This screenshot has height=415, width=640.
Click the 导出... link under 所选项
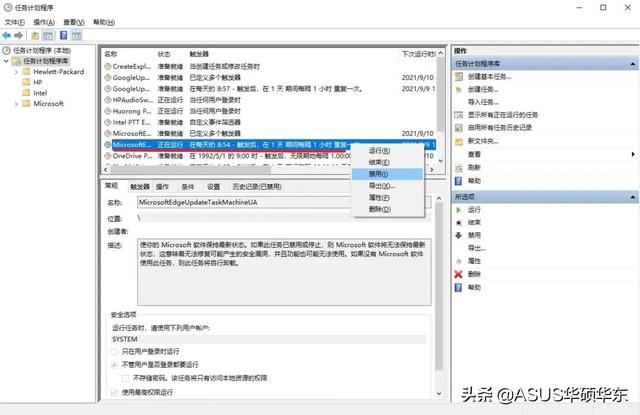tap(476, 248)
